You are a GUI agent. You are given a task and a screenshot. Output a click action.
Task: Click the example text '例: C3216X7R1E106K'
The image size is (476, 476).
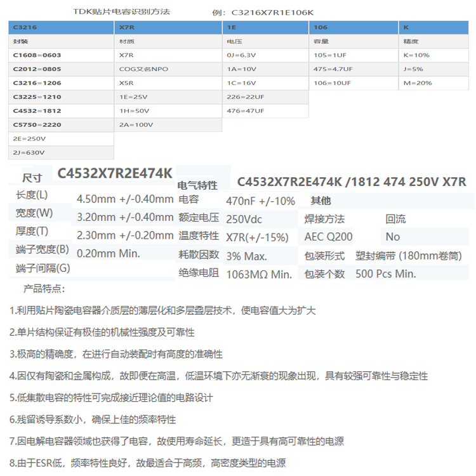pyautogui.click(x=263, y=13)
